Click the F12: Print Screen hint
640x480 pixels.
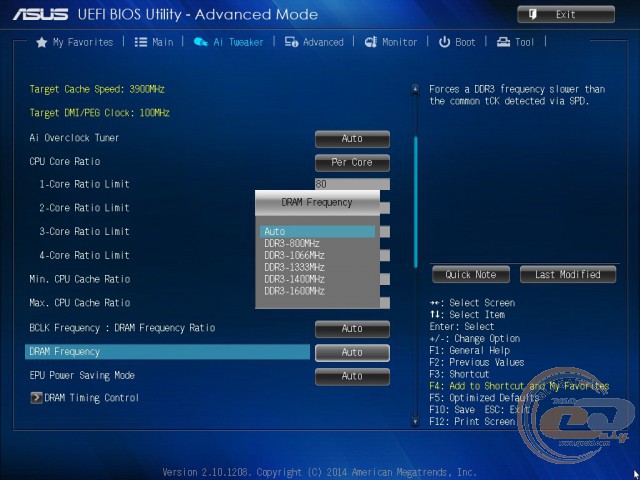coord(472,422)
